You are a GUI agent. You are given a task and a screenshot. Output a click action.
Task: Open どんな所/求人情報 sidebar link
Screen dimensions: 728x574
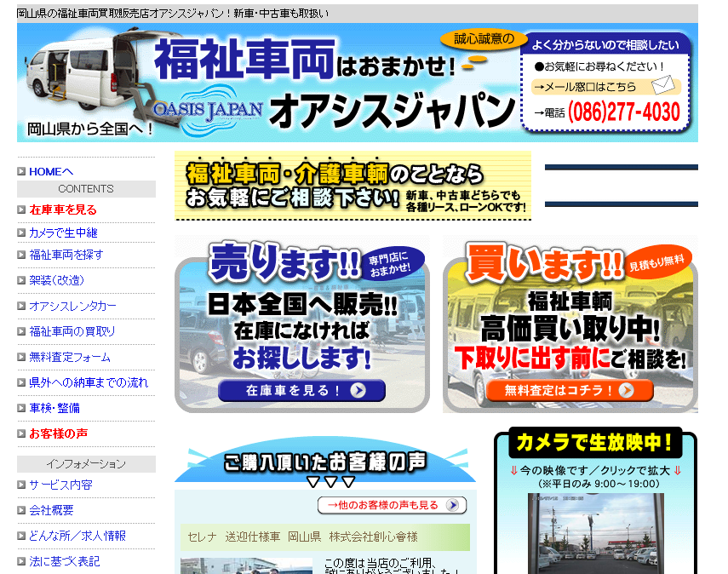pos(77,536)
